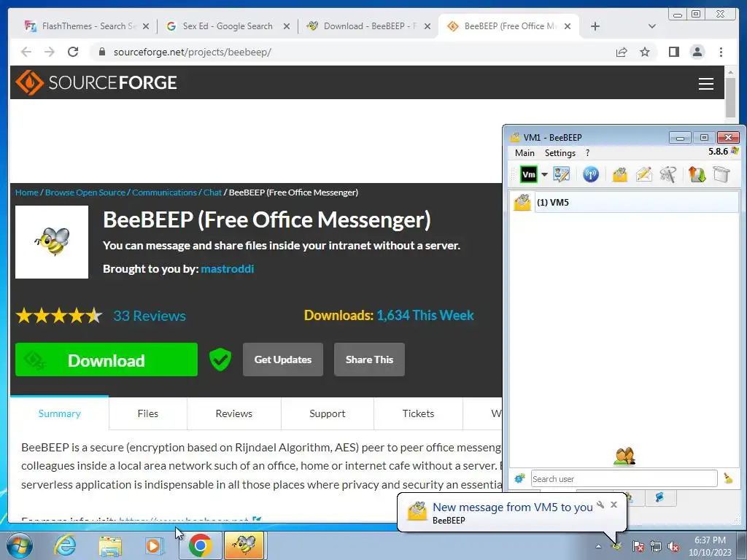Reload the SourceForge page
Viewport: 747px width, 560px height.
73,52
